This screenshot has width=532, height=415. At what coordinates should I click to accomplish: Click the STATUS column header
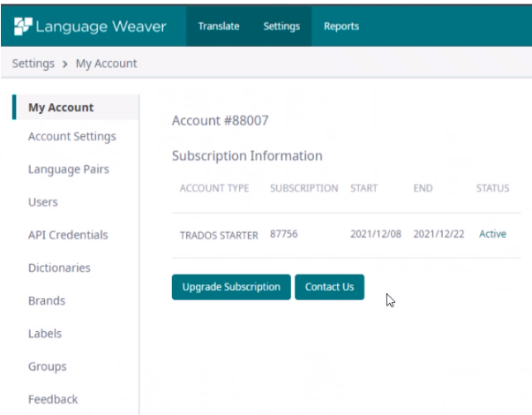(492, 188)
